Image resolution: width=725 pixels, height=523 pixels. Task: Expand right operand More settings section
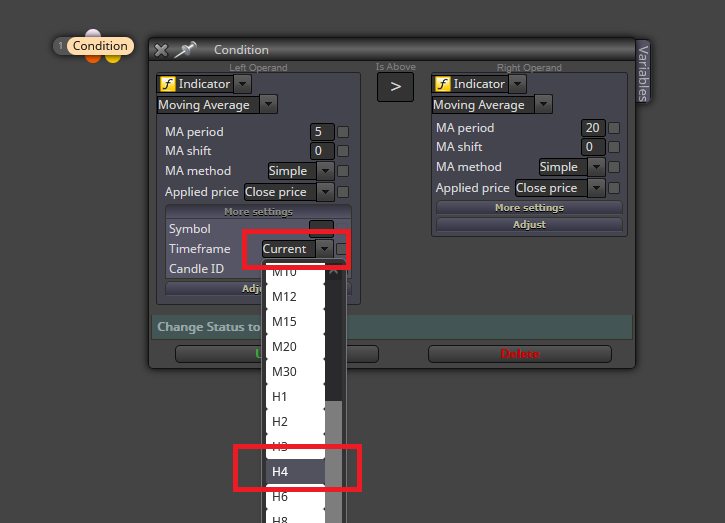point(529,208)
